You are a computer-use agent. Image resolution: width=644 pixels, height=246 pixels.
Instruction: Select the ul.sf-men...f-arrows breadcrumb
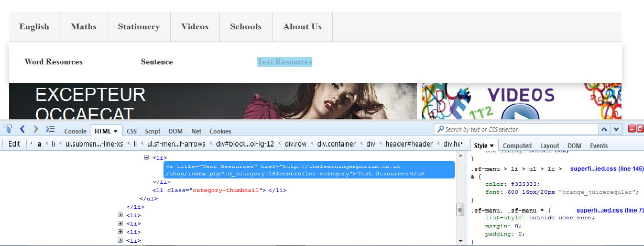(176, 143)
